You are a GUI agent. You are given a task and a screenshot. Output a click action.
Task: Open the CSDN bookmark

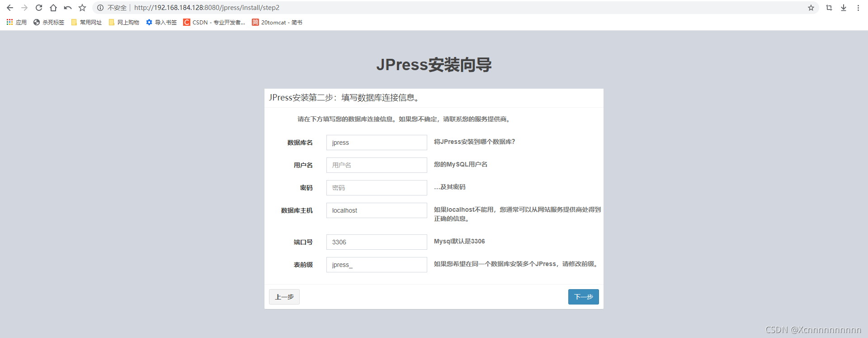click(x=214, y=22)
